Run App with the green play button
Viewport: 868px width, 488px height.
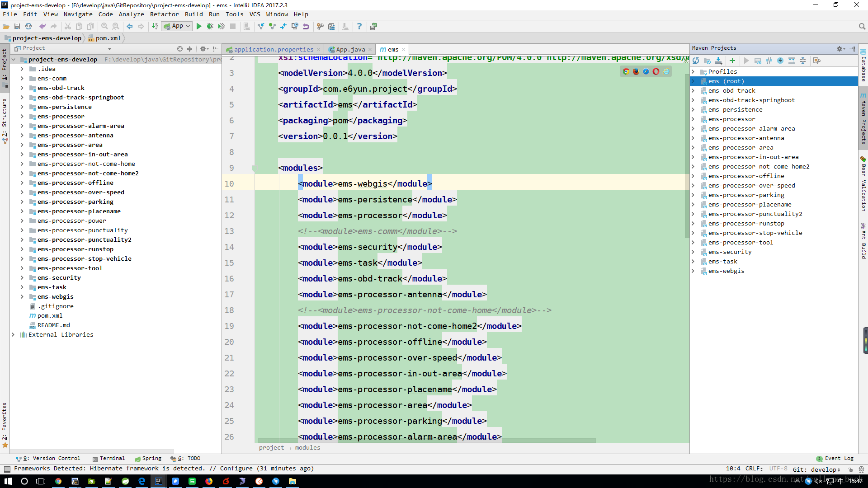pos(199,26)
